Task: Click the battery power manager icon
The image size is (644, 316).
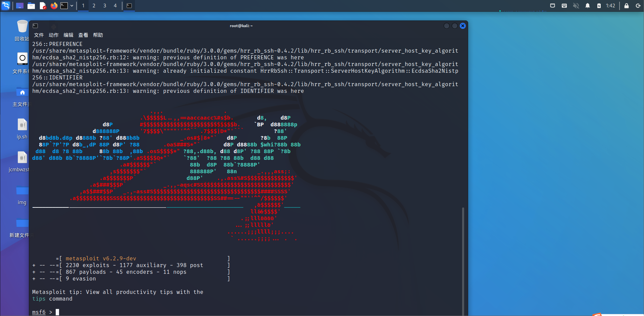Action: click(x=599, y=6)
